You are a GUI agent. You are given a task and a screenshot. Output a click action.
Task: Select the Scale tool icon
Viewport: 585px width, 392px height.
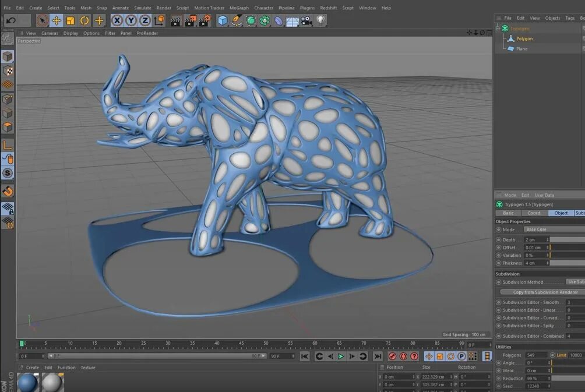tap(71, 20)
